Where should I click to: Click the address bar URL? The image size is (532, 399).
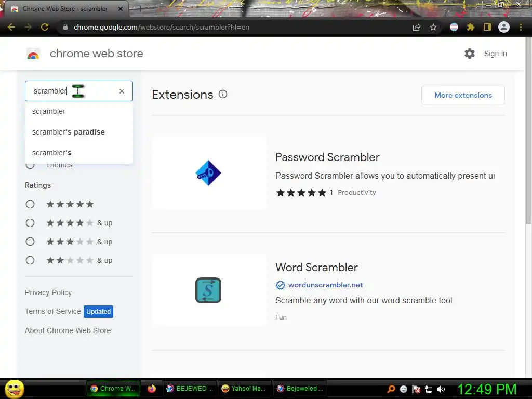tap(162, 27)
